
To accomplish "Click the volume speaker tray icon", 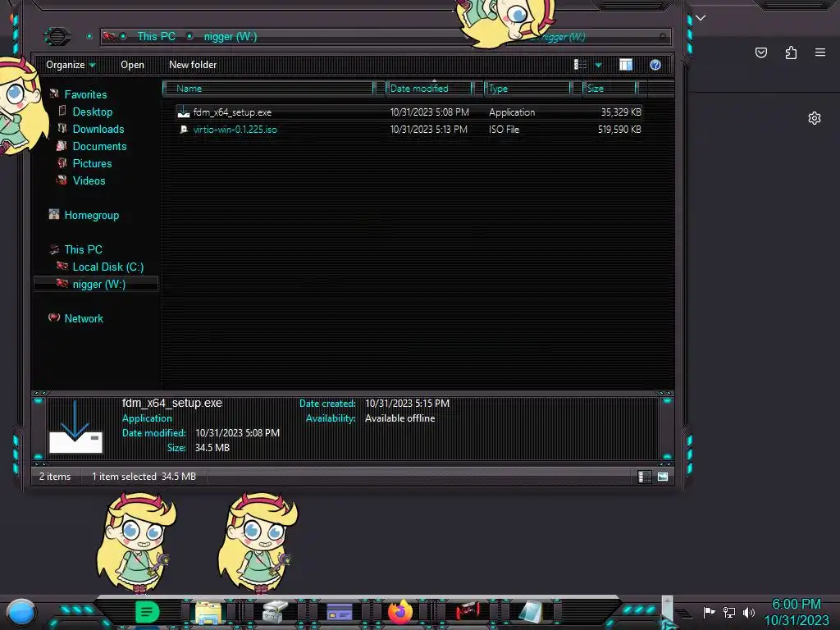I will point(749,612).
